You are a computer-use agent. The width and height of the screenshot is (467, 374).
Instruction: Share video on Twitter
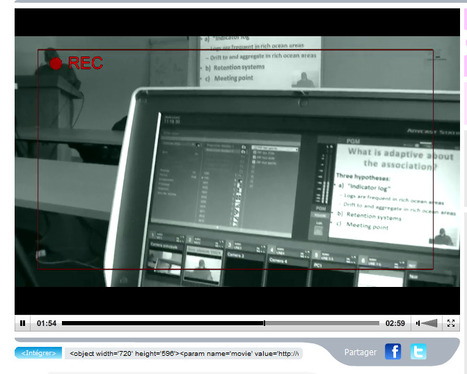pyautogui.click(x=418, y=352)
